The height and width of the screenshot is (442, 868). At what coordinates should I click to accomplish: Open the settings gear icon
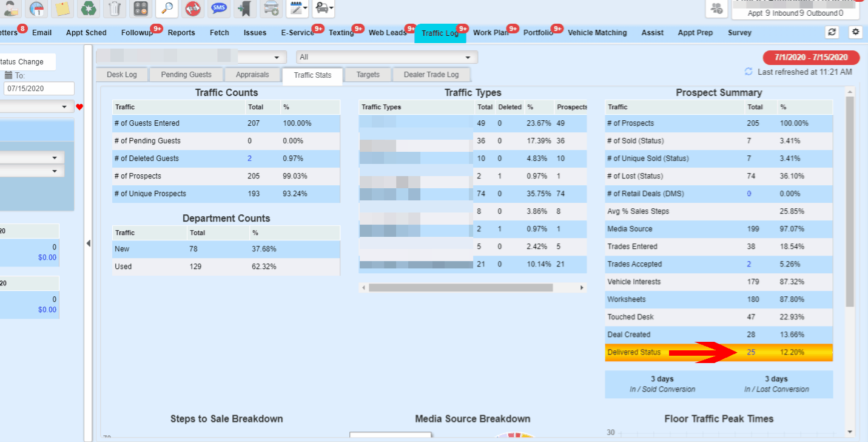coord(855,32)
